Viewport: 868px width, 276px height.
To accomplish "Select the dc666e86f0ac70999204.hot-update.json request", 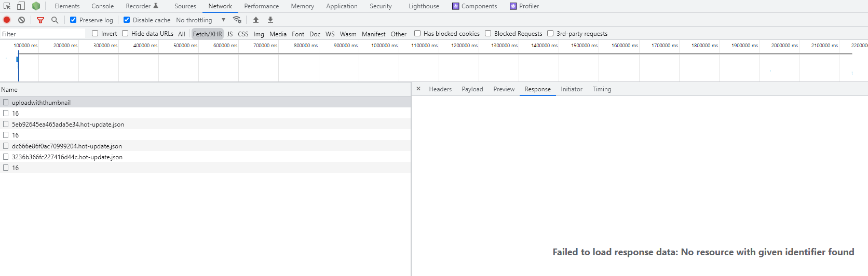I will click(x=206, y=146).
